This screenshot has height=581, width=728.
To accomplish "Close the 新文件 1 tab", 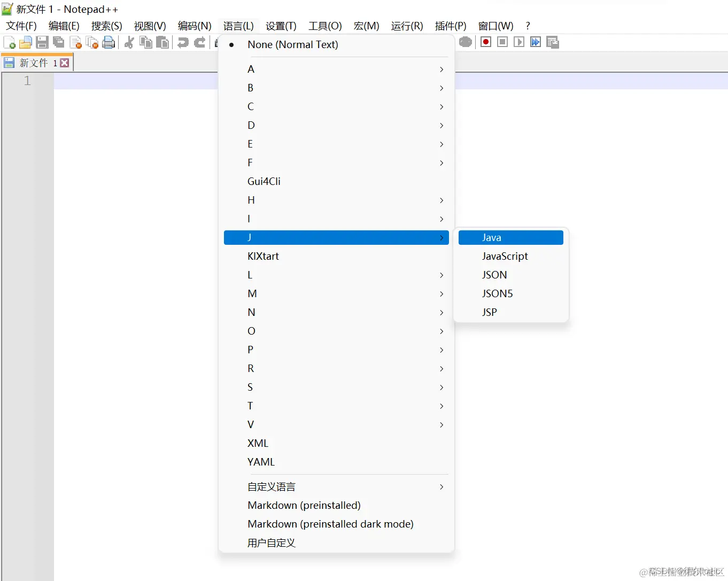I will pos(65,63).
